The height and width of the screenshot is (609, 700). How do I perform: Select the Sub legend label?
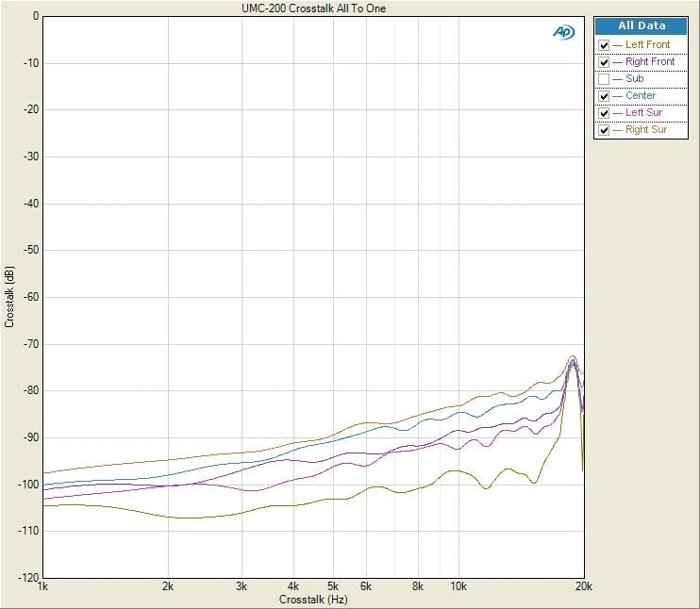634,79
